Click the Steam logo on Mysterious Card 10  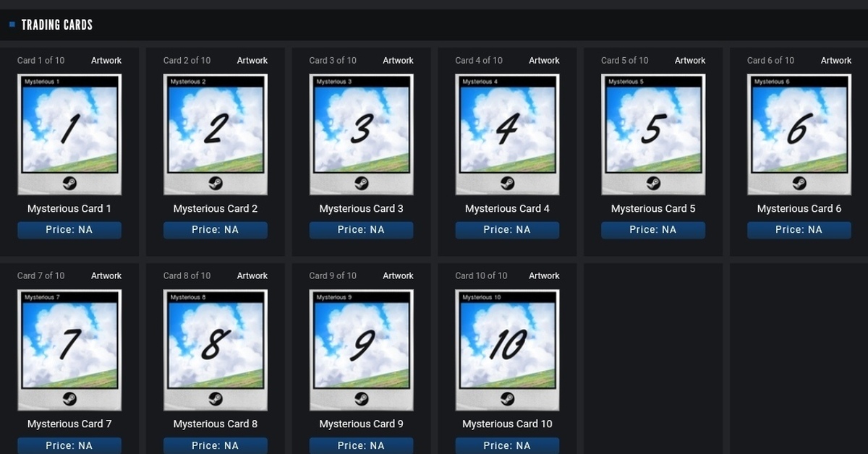507,398
